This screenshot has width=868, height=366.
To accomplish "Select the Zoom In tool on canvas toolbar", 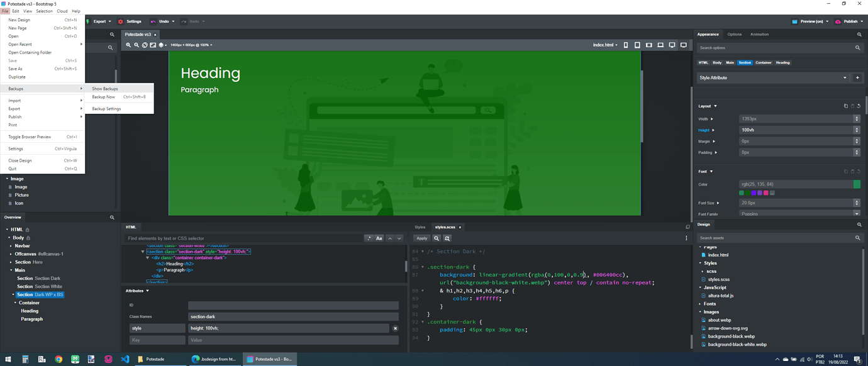I will point(129,45).
